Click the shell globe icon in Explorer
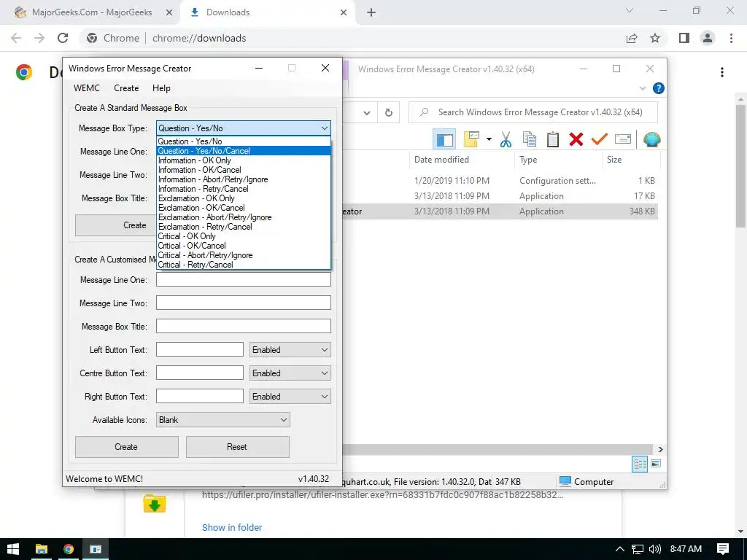 [651, 139]
